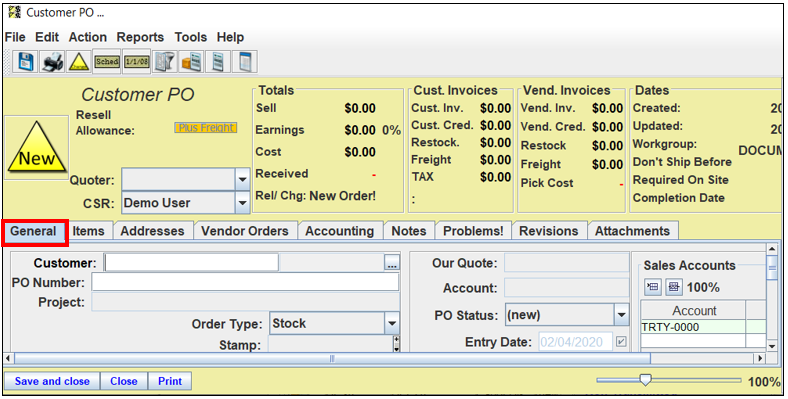Click the Close button at bottom

124,381
